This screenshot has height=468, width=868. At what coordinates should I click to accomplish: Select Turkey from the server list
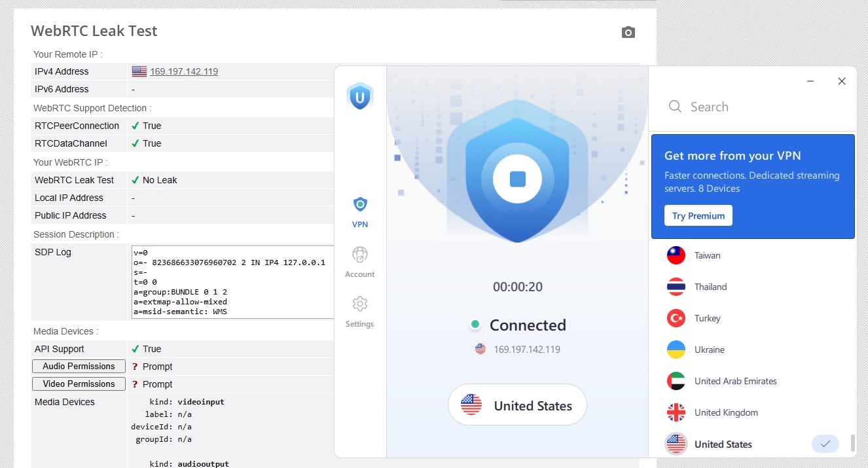point(753,318)
